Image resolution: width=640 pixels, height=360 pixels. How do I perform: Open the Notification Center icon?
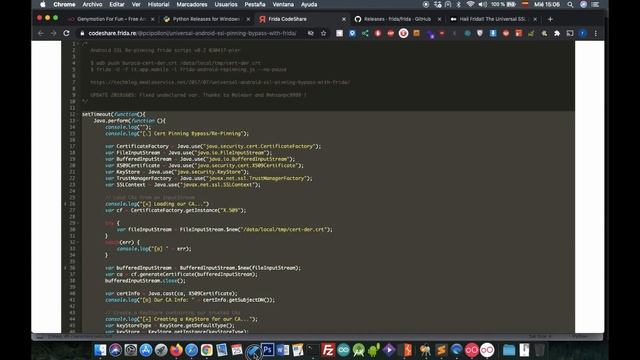[x=596, y=4]
